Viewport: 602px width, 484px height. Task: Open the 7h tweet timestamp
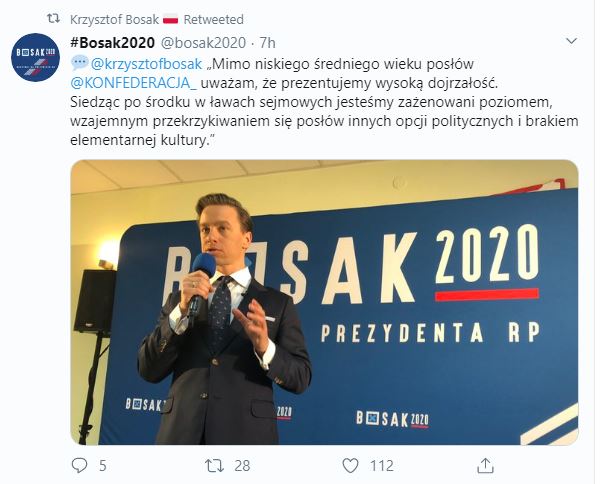pyautogui.click(x=268, y=43)
